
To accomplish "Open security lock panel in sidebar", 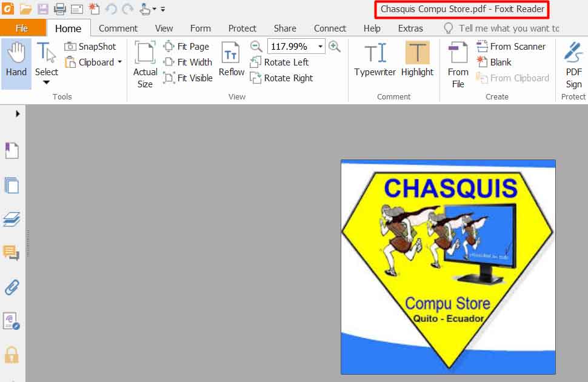I will [x=12, y=355].
